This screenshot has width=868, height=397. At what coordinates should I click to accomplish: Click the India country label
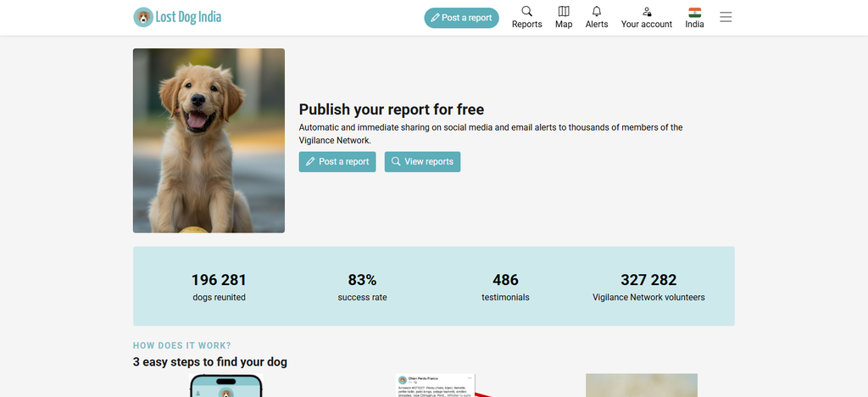[694, 25]
